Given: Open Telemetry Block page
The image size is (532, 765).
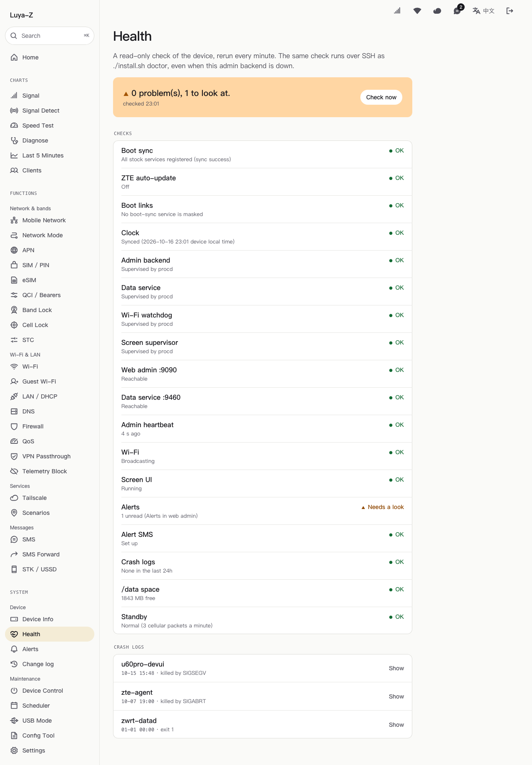Looking at the screenshot, I should point(49,471).
